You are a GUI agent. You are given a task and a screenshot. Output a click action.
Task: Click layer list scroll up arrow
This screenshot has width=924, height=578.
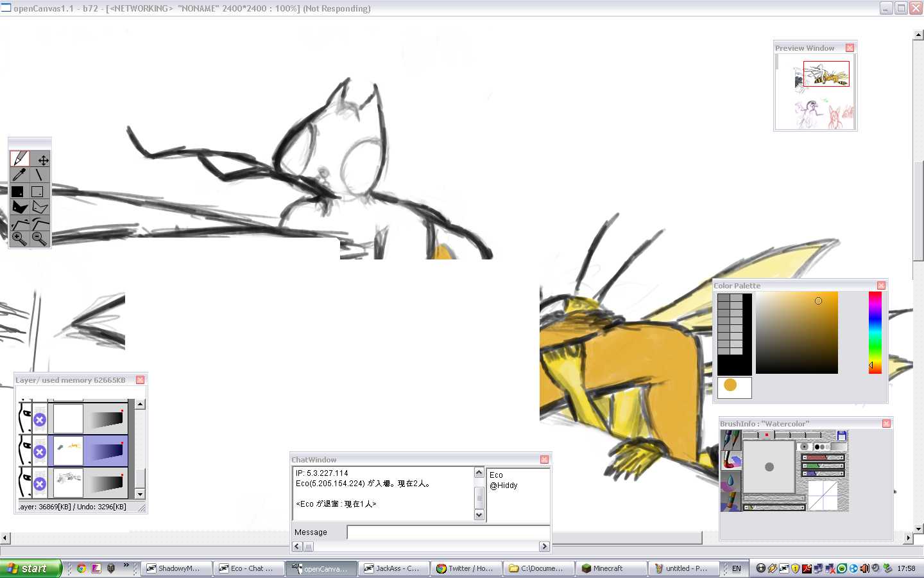coord(140,404)
